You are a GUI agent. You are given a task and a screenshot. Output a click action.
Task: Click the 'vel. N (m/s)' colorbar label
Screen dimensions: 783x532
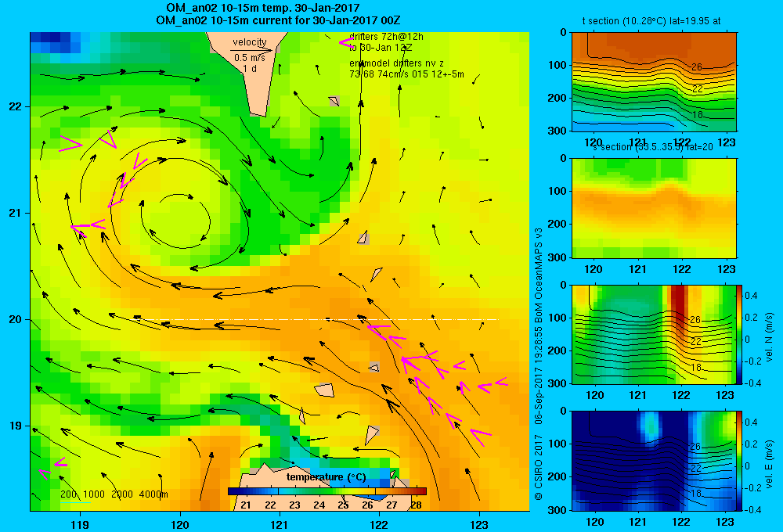tap(770, 337)
